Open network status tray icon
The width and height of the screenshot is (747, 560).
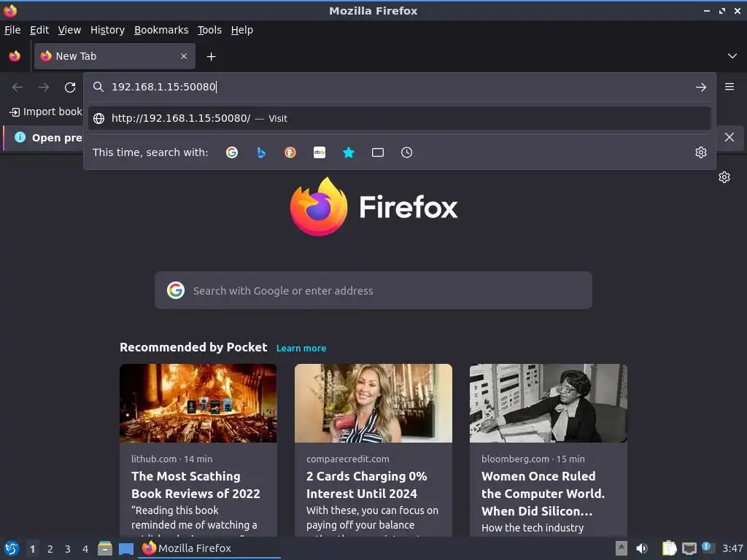point(689,548)
